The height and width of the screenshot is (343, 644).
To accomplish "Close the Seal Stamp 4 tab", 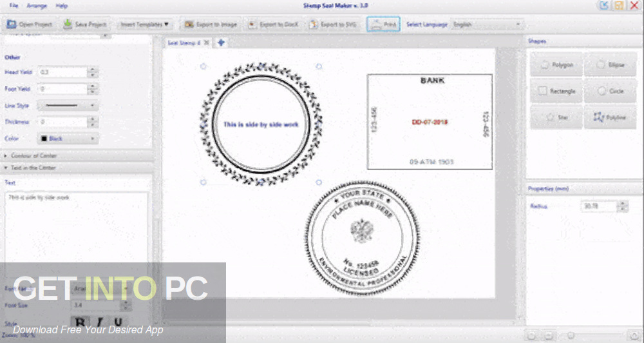I will click(x=207, y=43).
